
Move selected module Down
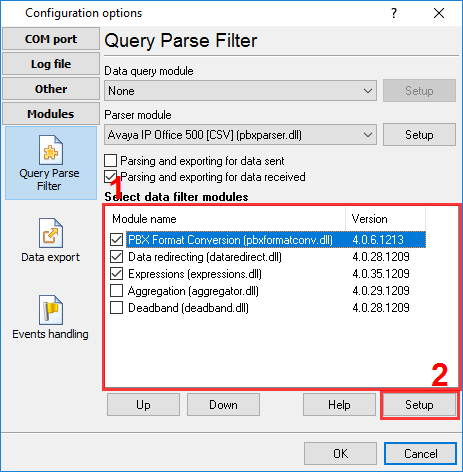(223, 405)
